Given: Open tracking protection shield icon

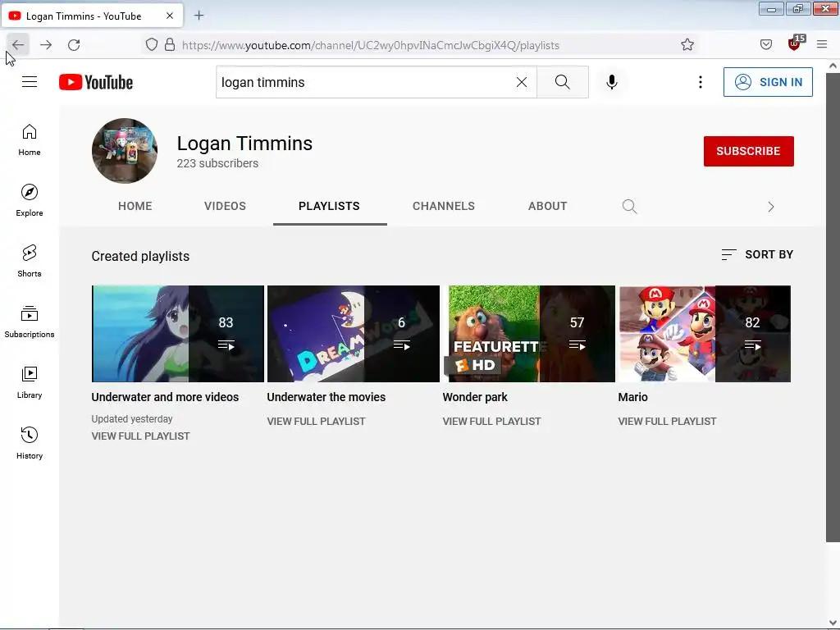Looking at the screenshot, I should click(152, 45).
